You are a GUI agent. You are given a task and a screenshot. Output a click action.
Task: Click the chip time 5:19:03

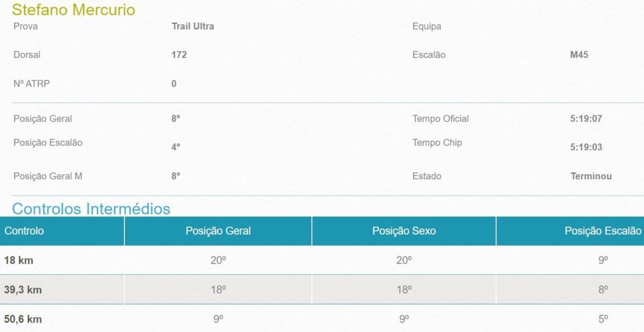click(x=586, y=147)
